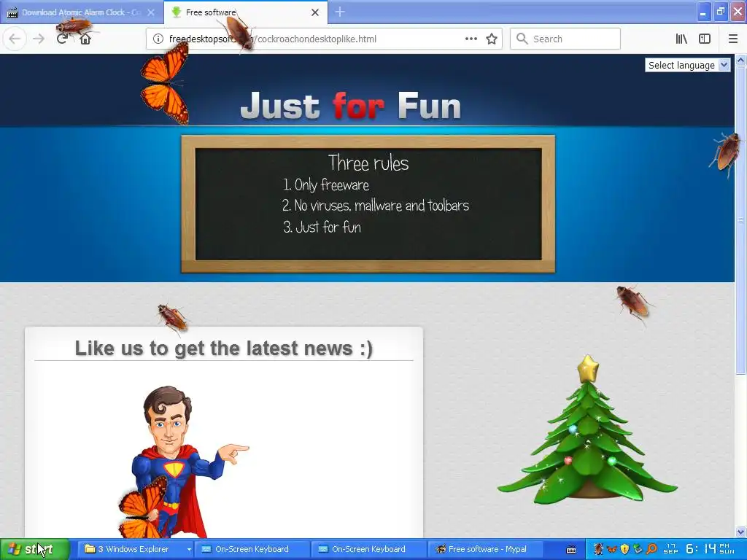Click the Three rules chalkboard
747x560 pixels.
coord(368,204)
